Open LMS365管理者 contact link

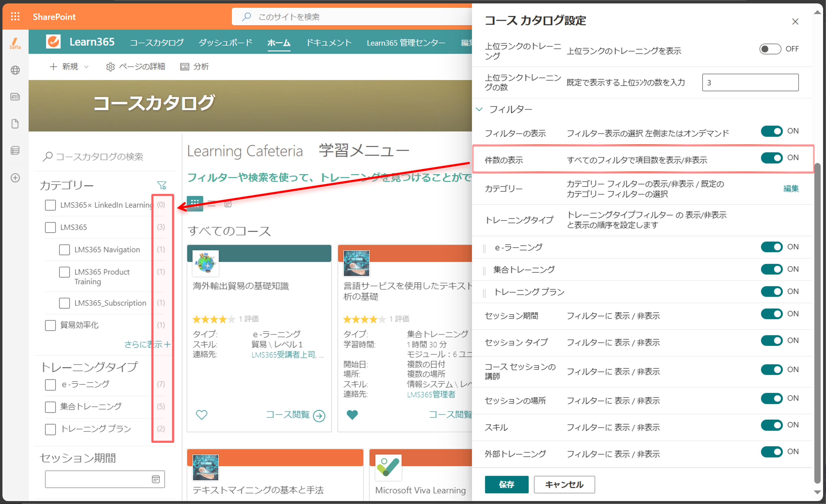click(431, 394)
